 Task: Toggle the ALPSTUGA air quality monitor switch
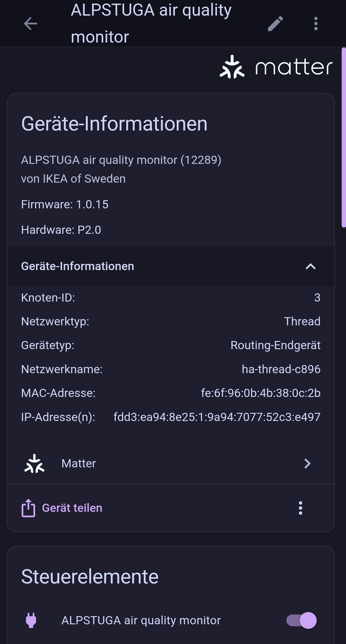[x=301, y=620]
